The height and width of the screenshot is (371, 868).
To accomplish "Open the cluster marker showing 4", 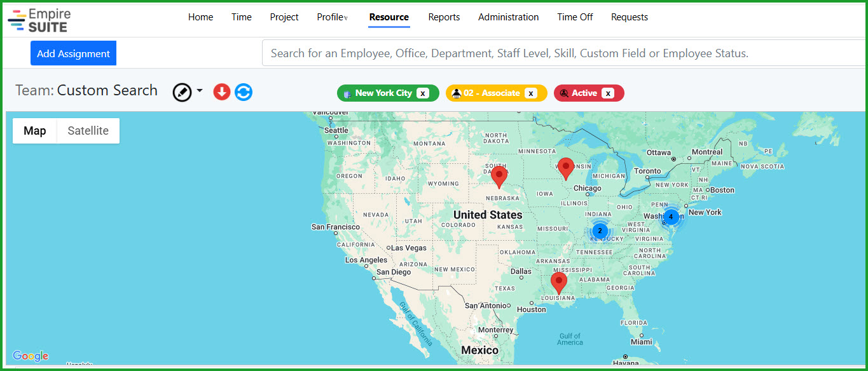I will pyautogui.click(x=671, y=217).
